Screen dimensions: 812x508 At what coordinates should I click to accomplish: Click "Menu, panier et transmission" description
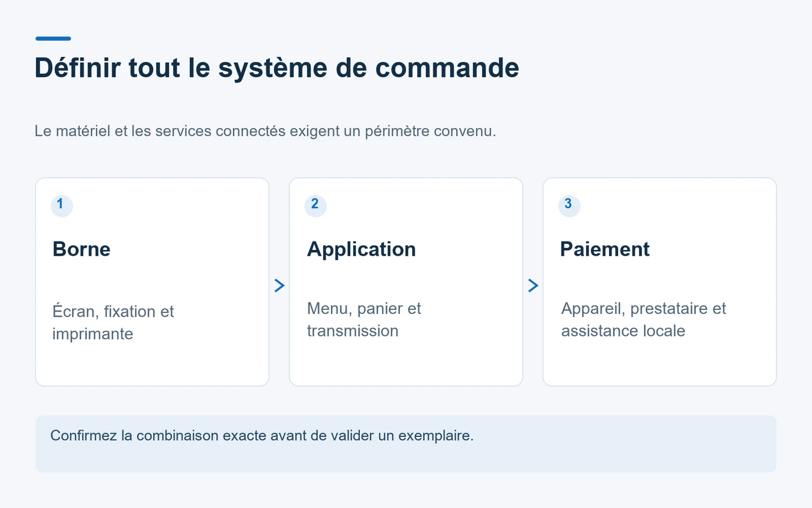coord(364,319)
